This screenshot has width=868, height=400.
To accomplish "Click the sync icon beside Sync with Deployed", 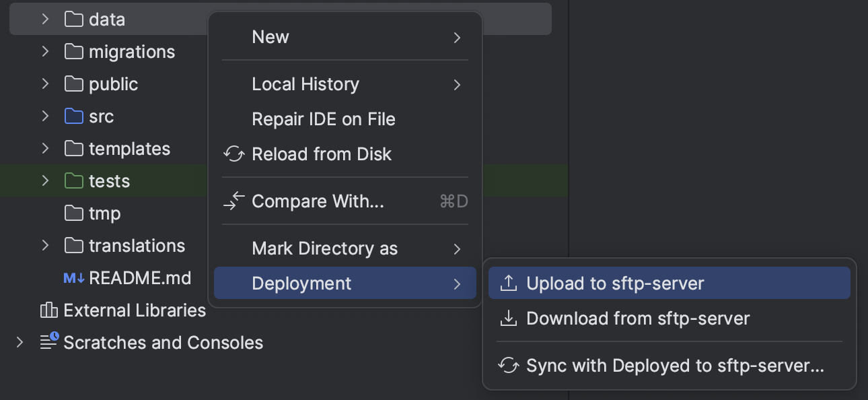I will (509, 365).
